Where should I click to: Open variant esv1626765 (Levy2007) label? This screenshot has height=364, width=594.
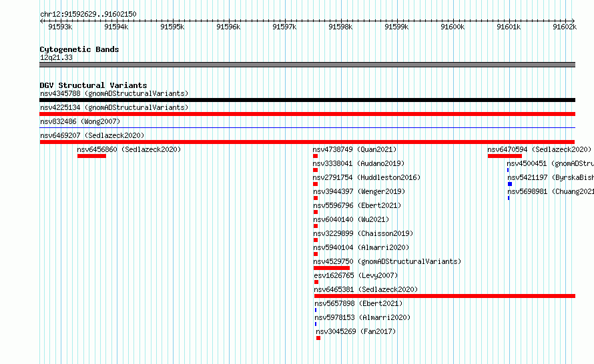[356, 275]
